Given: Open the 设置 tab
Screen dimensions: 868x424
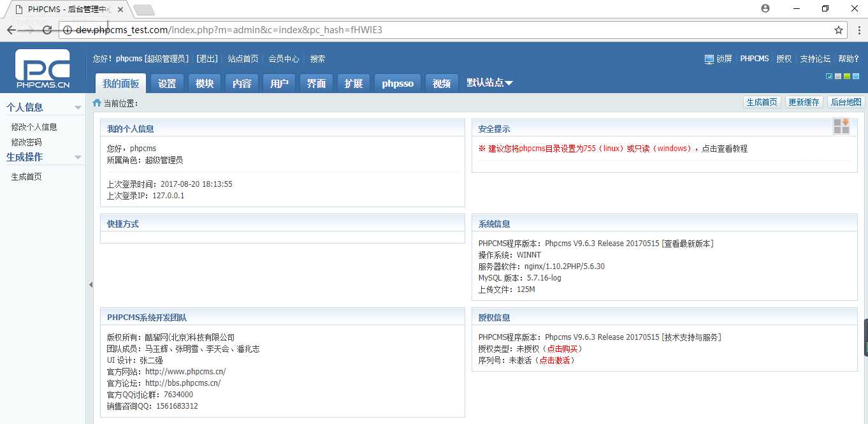Looking at the screenshot, I should [167, 84].
